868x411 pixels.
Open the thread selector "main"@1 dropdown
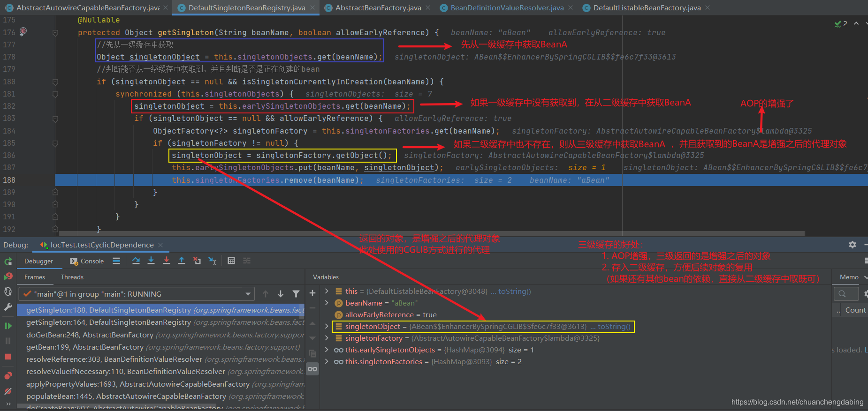137,294
